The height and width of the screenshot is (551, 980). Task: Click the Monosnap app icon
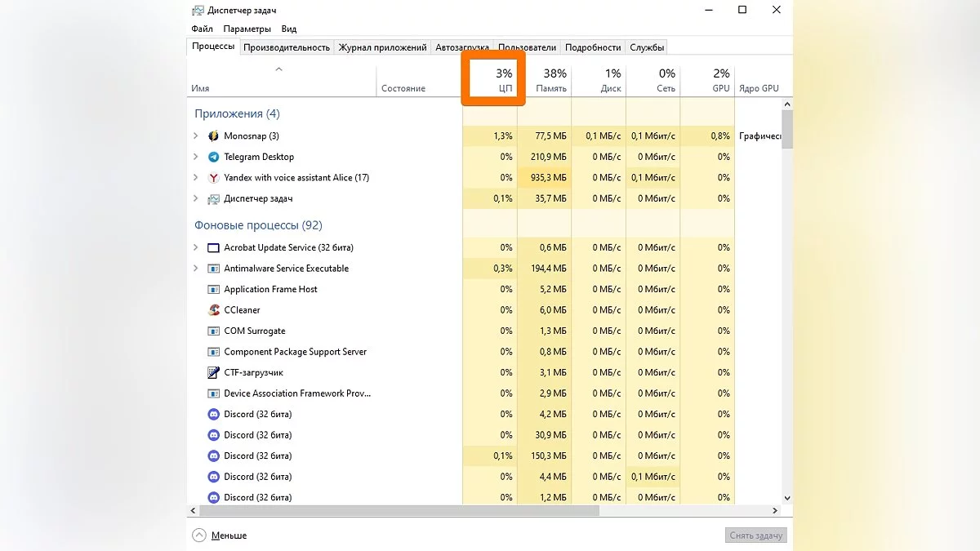tap(213, 136)
